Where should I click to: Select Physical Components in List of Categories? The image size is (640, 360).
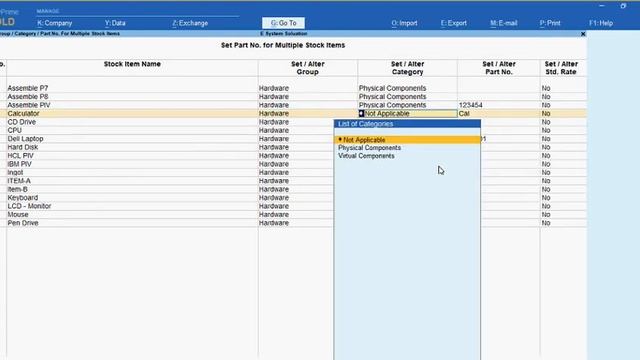[x=369, y=148]
